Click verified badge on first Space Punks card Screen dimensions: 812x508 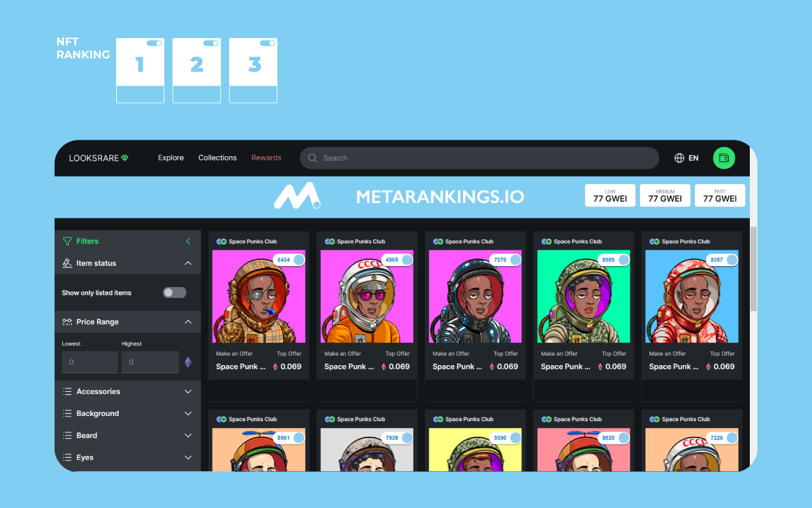(221, 241)
